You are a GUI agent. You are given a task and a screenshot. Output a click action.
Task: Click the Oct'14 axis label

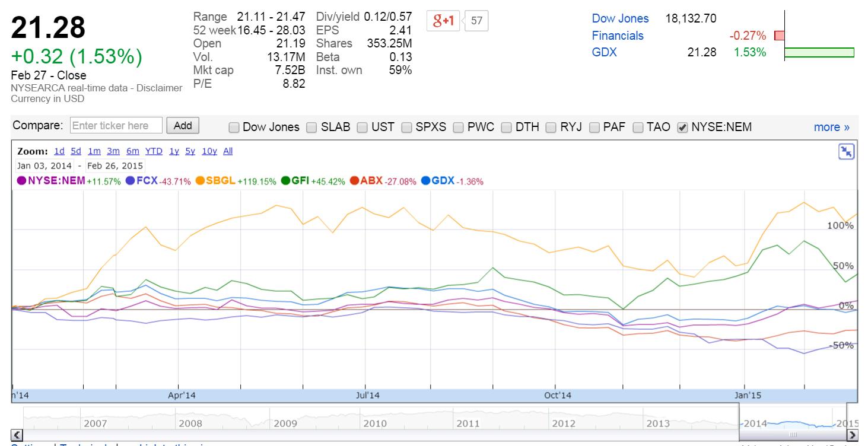point(557,394)
